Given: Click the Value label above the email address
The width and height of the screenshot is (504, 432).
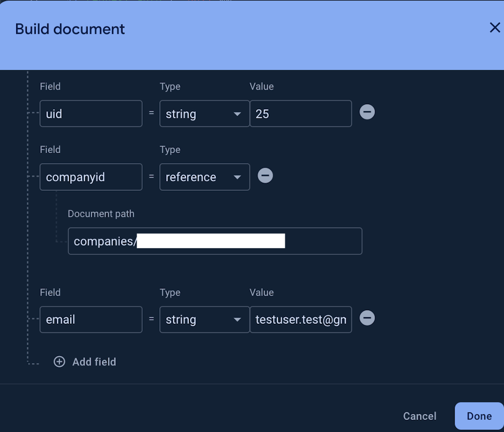Looking at the screenshot, I should tap(262, 293).
